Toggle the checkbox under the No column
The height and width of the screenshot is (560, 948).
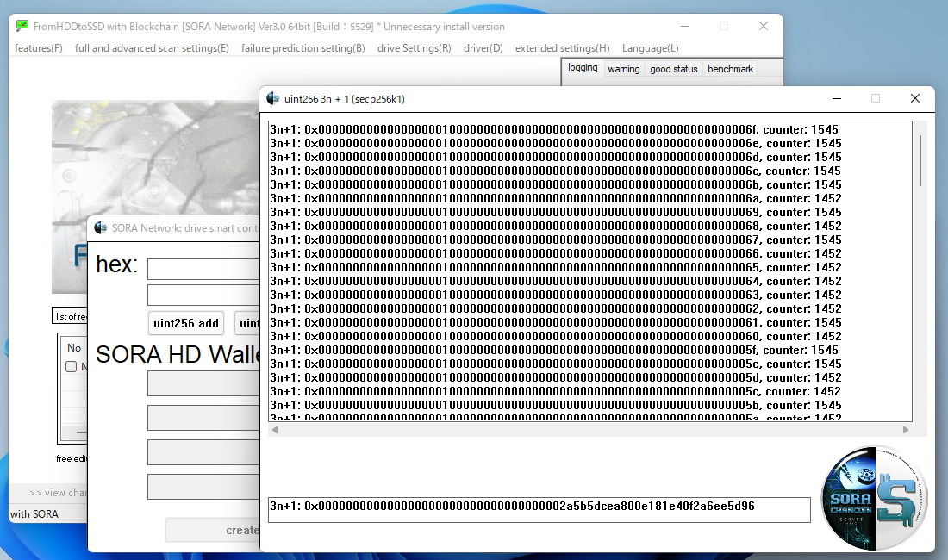pyautogui.click(x=71, y=367)
